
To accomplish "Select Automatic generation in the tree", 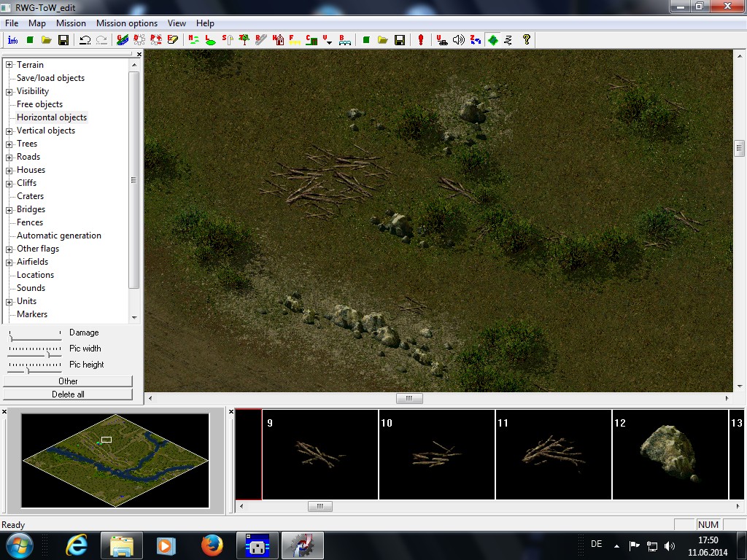I will 59,236.
